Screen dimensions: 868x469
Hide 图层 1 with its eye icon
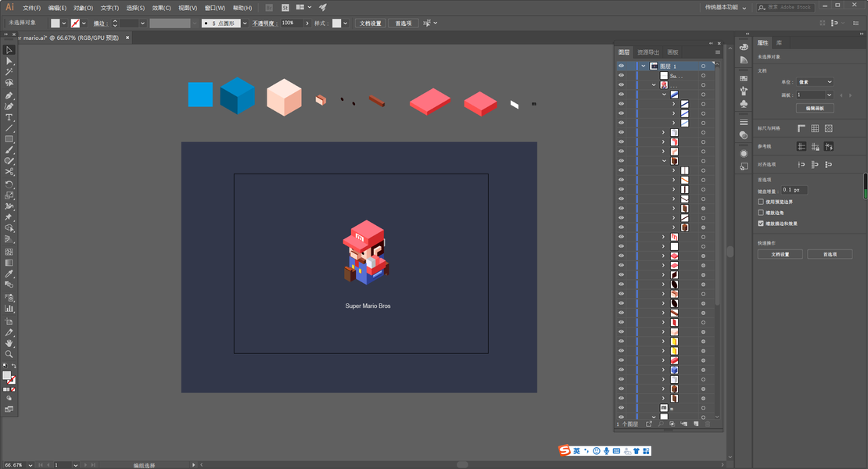click(621, 66)
